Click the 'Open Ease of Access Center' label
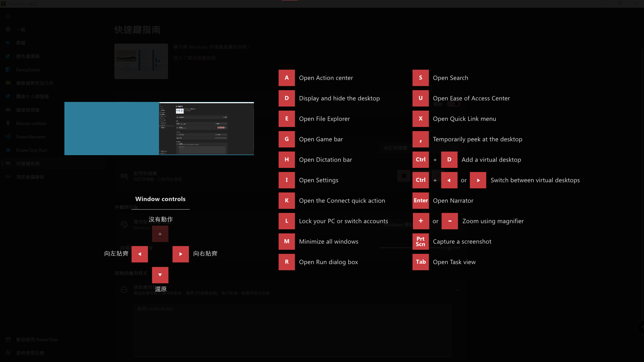The image size is (644, 362). coord(471,98)
